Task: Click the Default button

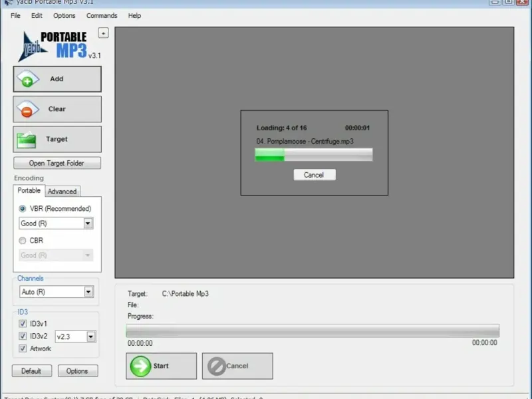Action: pyautogui.click(x=31, y=371)
